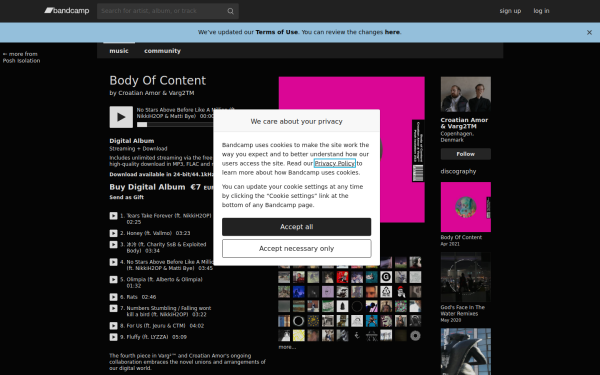The height and width of the screenshot is (375, 600).
Task: Play the album with the large play button
Action: tap(121, 117)
